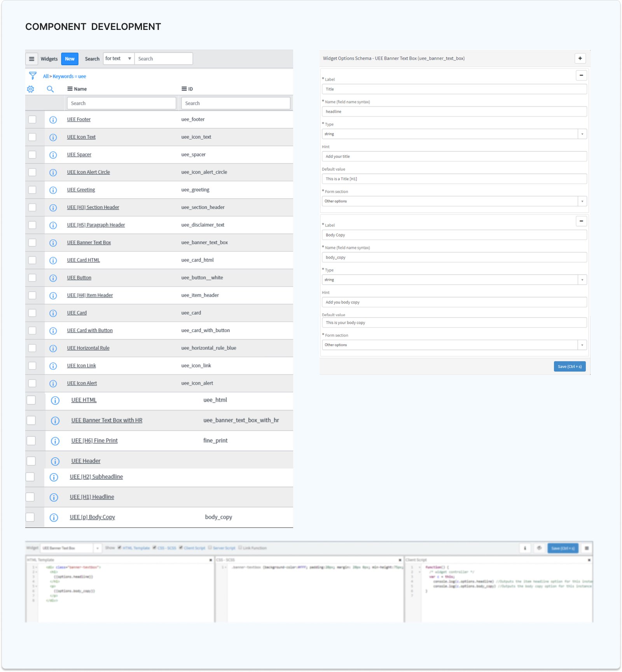Tick the checkbox for UEE Card HTML
This screenshot has height=672, width=622.
click(32, 260)
